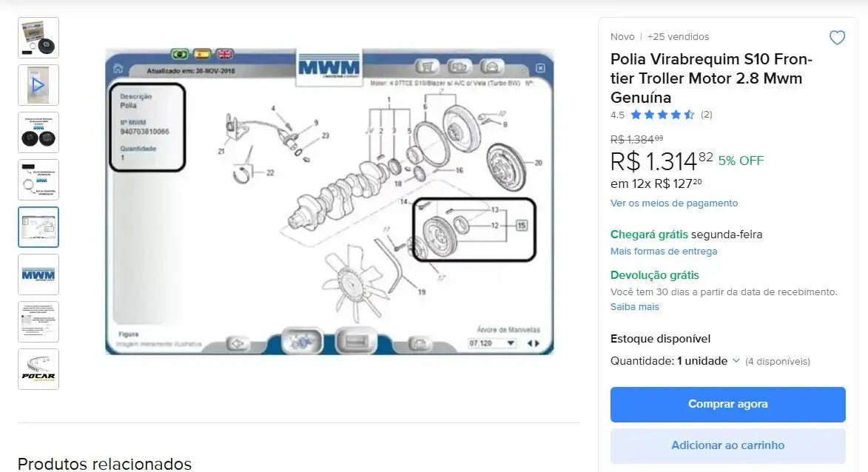The image size is (868, 472).
Task: Click Saiba mais about free returns
Action: [634, 306]
